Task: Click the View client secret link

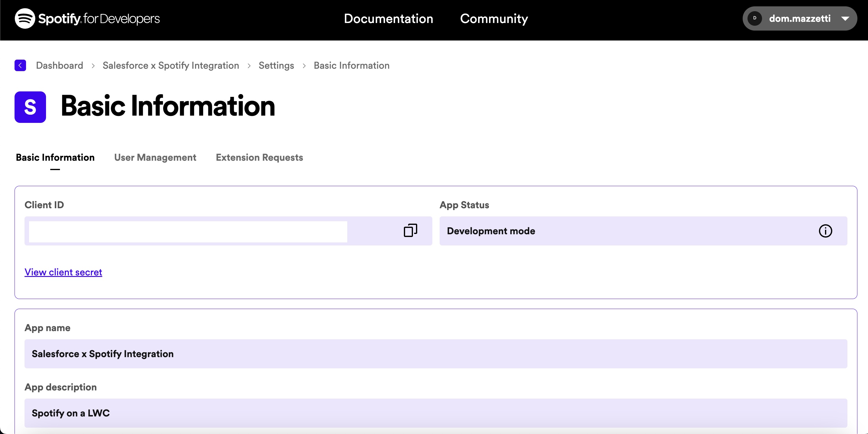Action: click(x=63, y=272)
